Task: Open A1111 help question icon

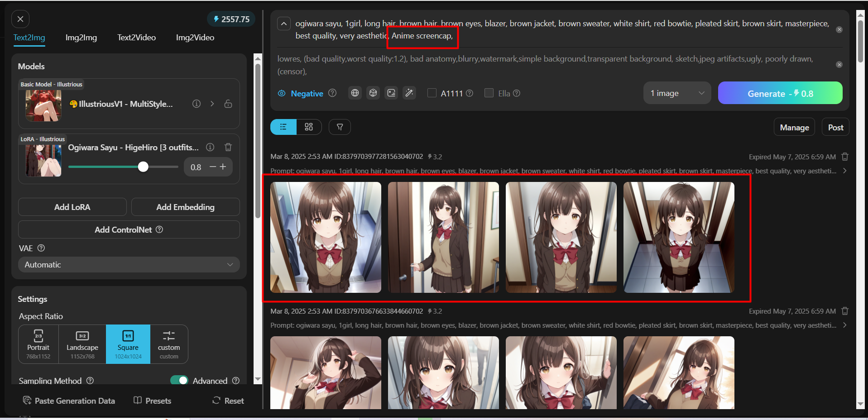Action: tap(470, 93)
